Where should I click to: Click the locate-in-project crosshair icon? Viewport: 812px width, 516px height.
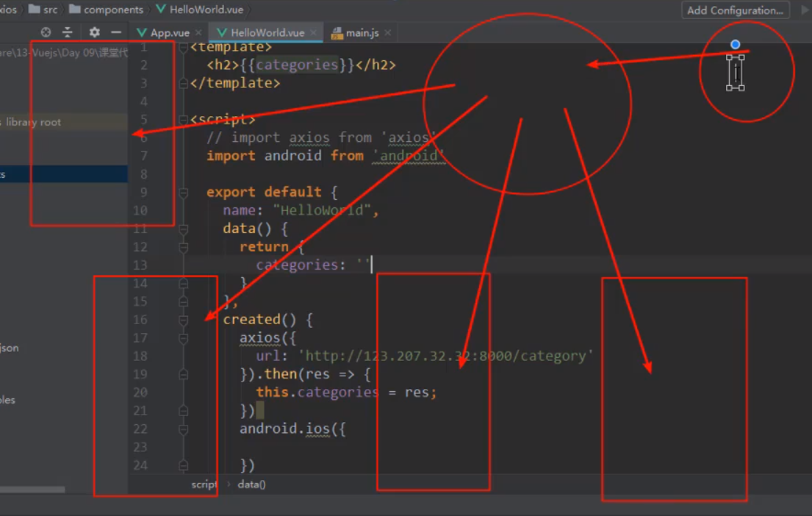[x=46, y=32]
